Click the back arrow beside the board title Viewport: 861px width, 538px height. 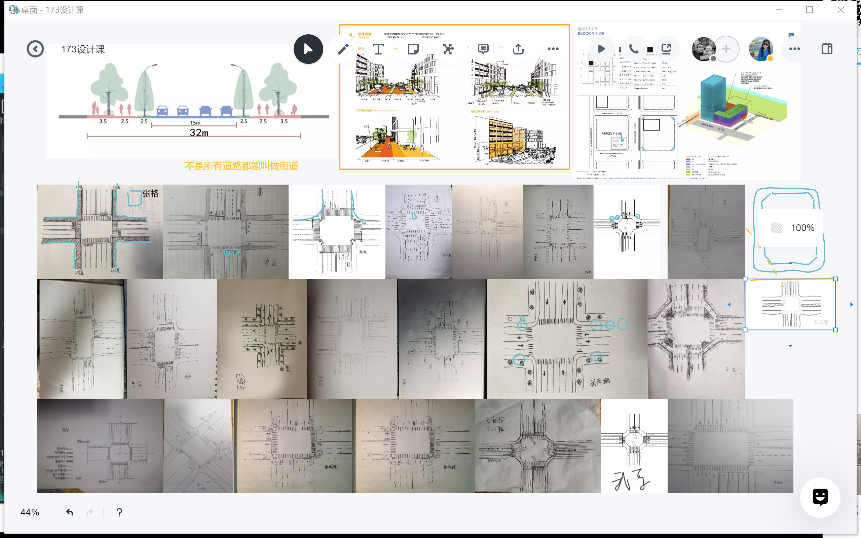pyautogui.click(x=36, y=48)
